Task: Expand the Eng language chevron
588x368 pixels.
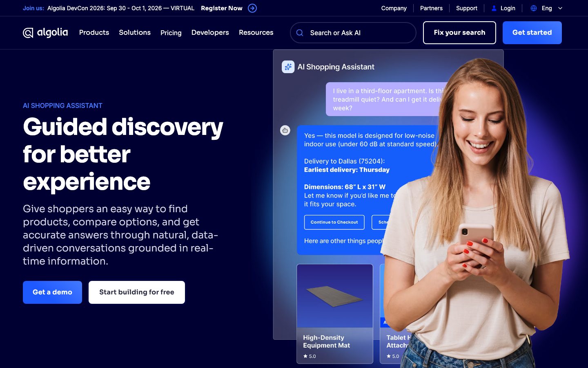Action: (560, 8)
